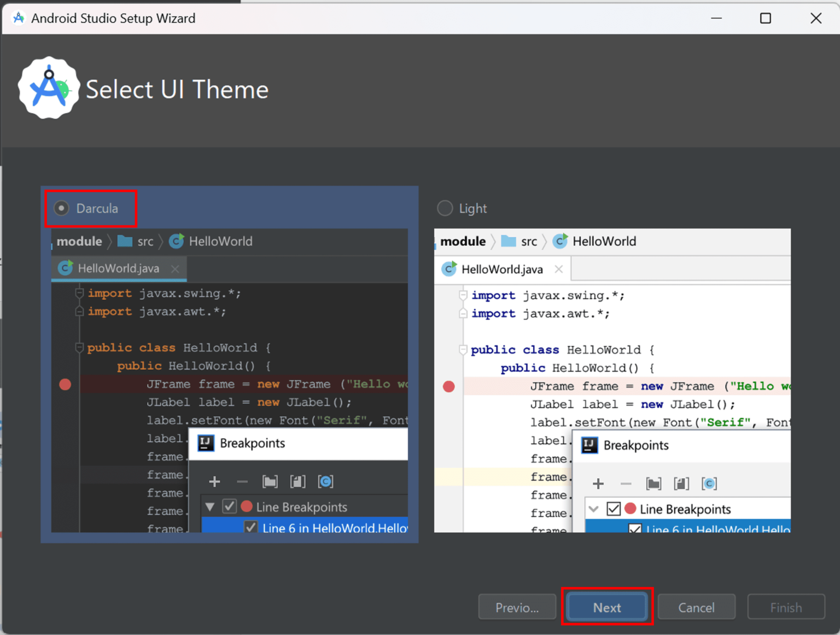The width and height of the screenshot is (840, 635).
Task: Click the HelloWorld class icon in the breadcrumb
Action: pyautogui.click(x=176, y=241)
